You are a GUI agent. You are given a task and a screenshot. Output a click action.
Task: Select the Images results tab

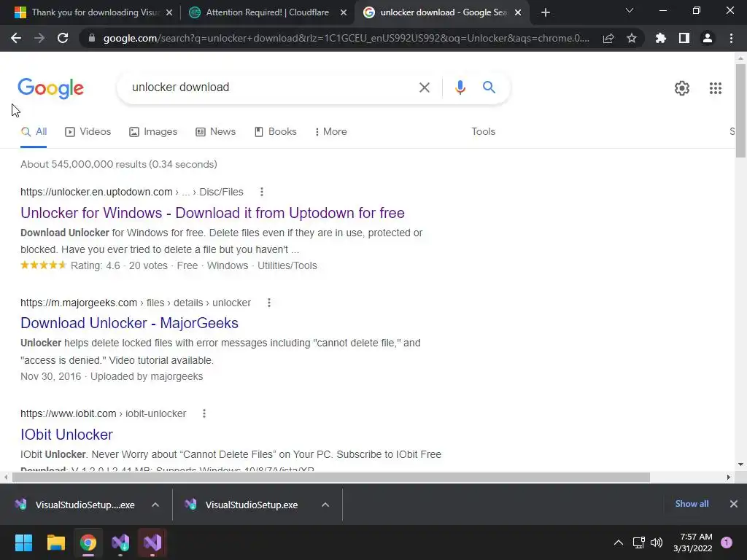pos(153,132)
